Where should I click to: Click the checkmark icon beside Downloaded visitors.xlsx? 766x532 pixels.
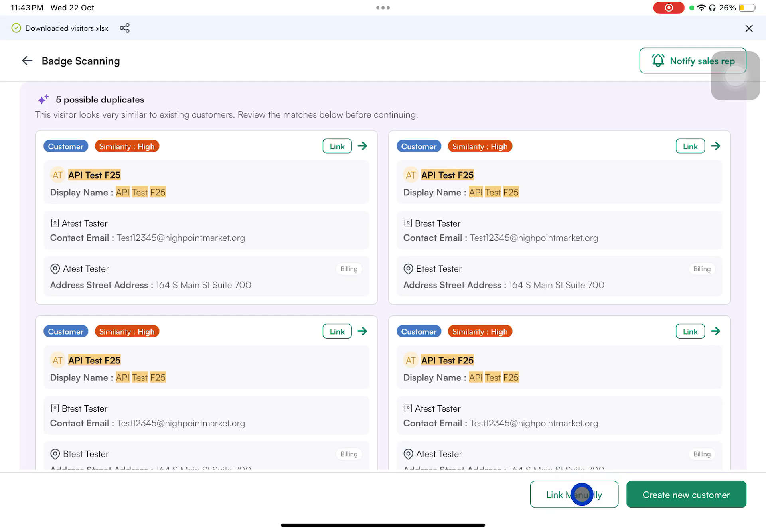[x=16, y=28]
